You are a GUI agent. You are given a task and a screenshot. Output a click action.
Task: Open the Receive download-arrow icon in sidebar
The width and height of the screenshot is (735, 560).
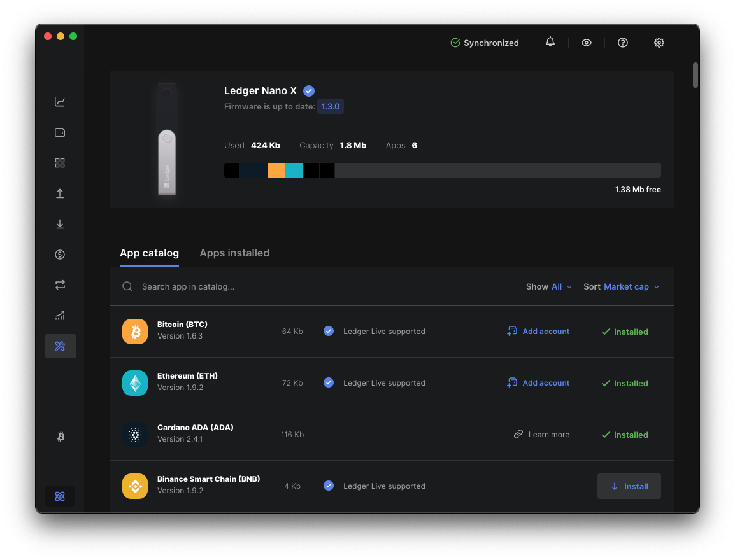[59, 224]
